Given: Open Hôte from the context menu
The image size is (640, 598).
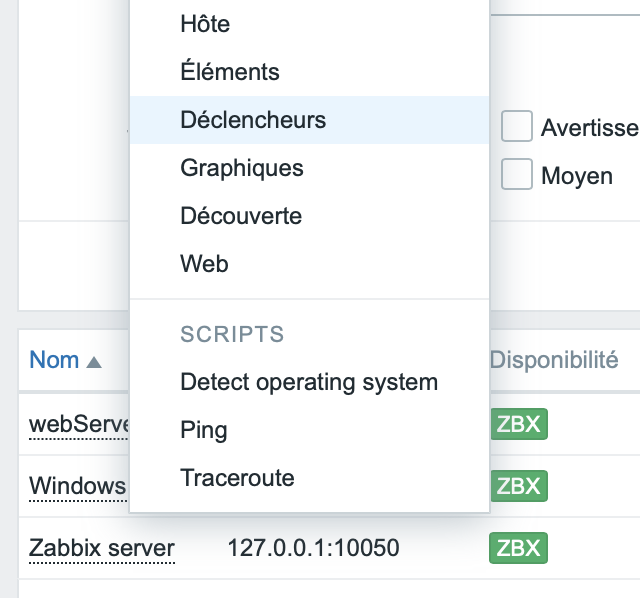Looking at the screenshot, I should (x=205, y=23).
